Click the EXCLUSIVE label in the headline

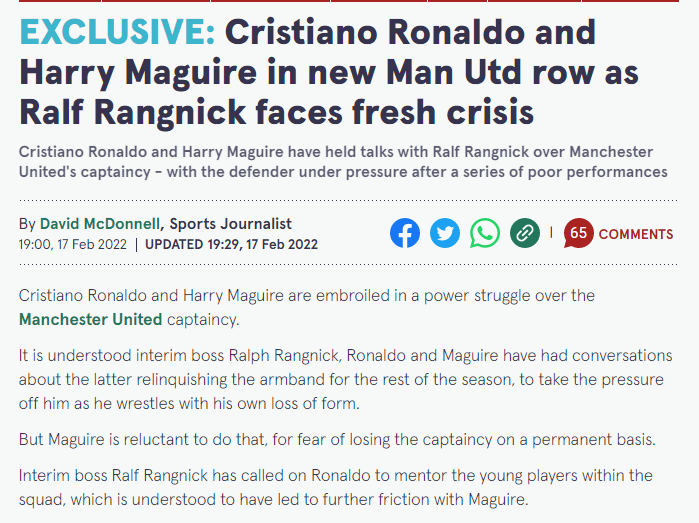pos(117,32)
